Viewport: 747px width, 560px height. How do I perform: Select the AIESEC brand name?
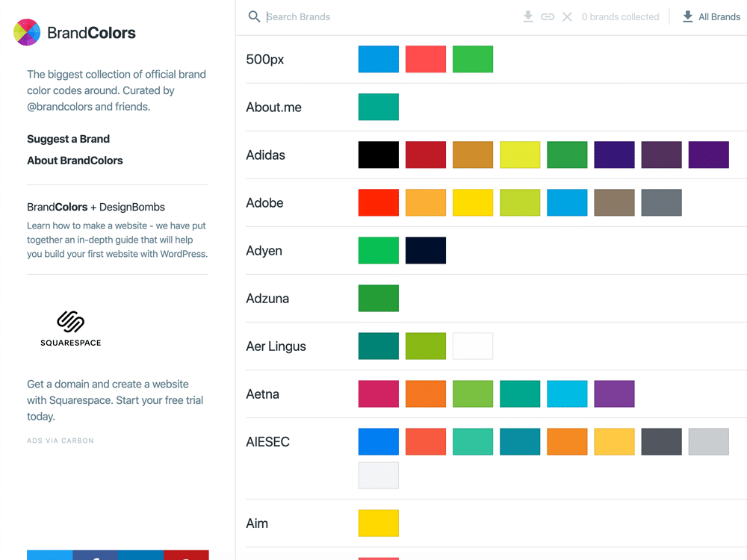[267, 442]
